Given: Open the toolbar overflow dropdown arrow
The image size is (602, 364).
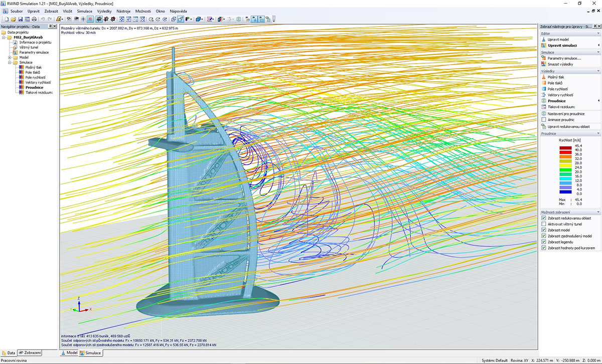Looking at the screenshot, I should click(274, 20).
